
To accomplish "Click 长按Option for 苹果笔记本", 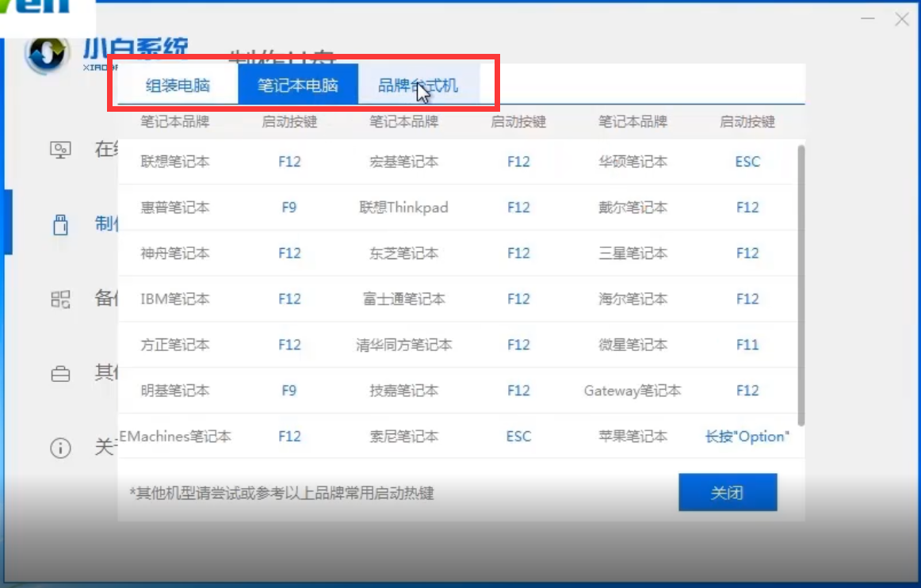I will (x=745, y=437).
